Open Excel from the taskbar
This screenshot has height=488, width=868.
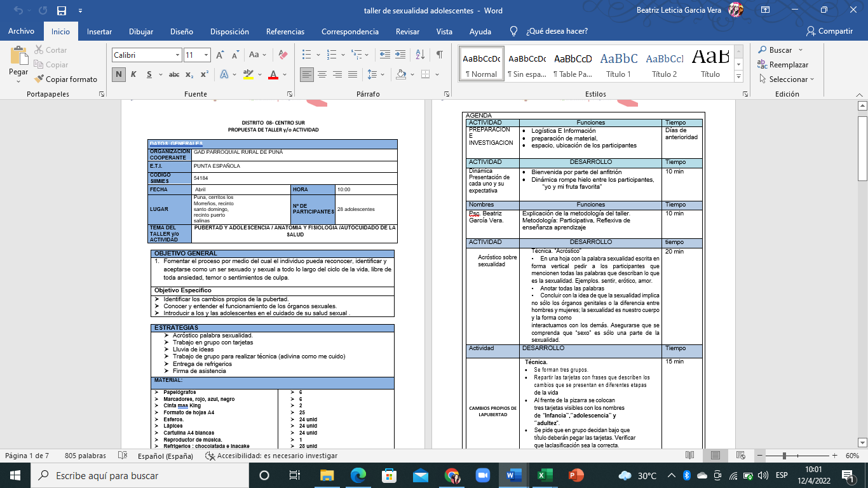click(544, 475)
